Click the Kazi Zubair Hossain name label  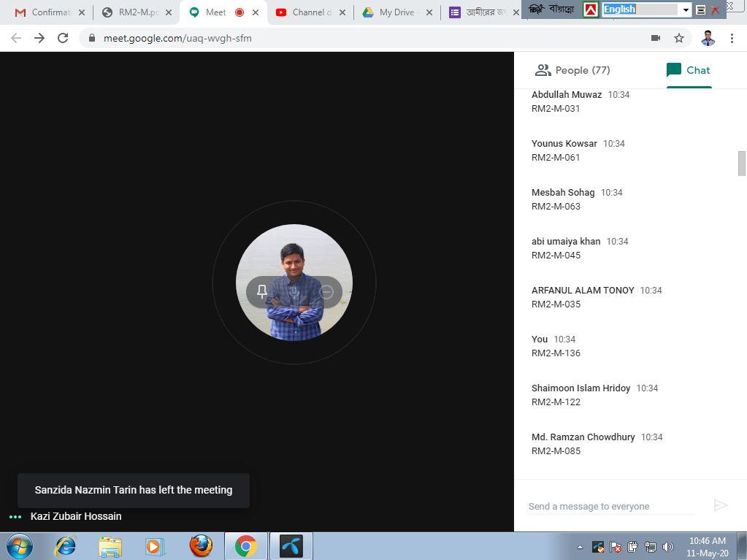pyautogui.click(x=76, y=516)
